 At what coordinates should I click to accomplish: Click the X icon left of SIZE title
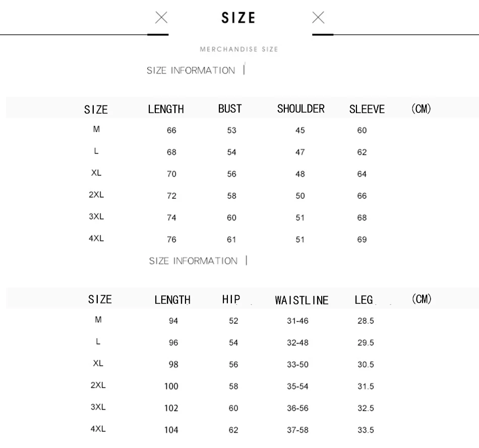coord(161,18)
